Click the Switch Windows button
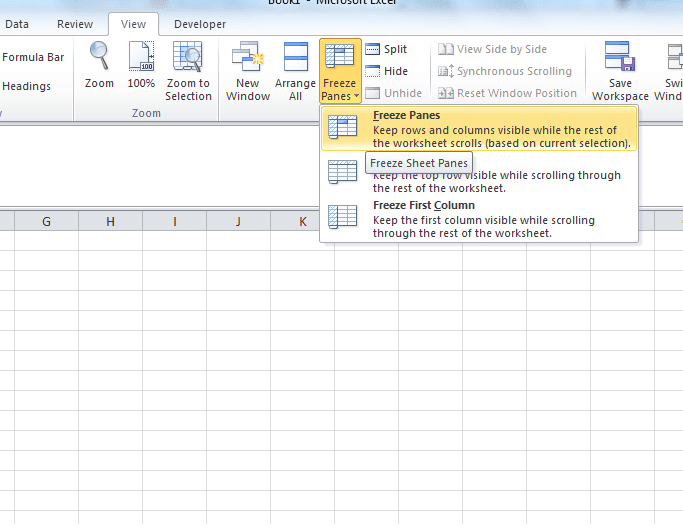The width and height of the screenshot is (683, 526). click(669, 71)
